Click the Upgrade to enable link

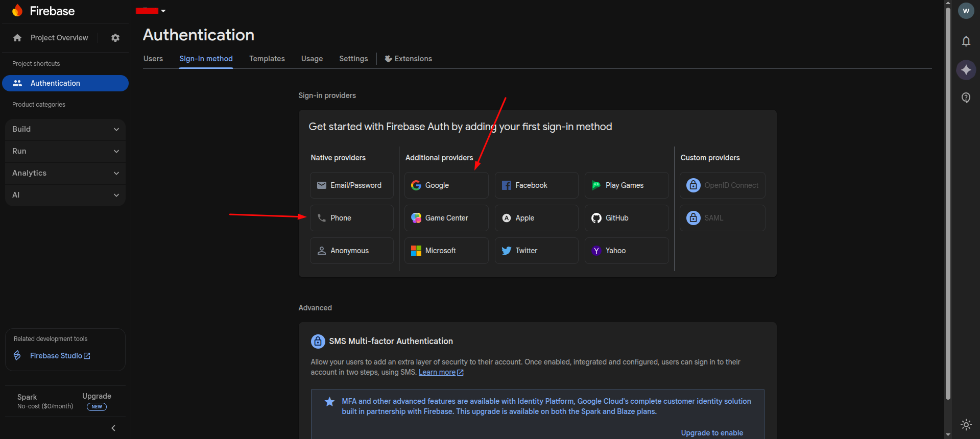click(712, 433)
